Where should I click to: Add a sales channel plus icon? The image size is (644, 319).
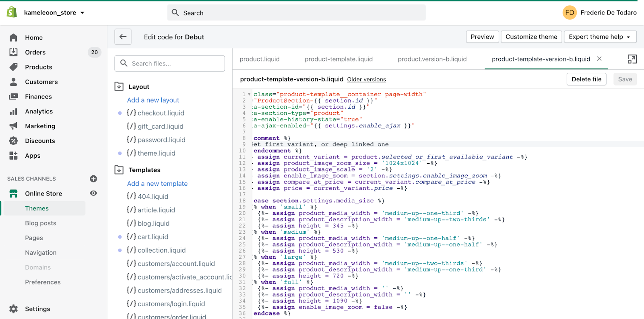[93, 179]
